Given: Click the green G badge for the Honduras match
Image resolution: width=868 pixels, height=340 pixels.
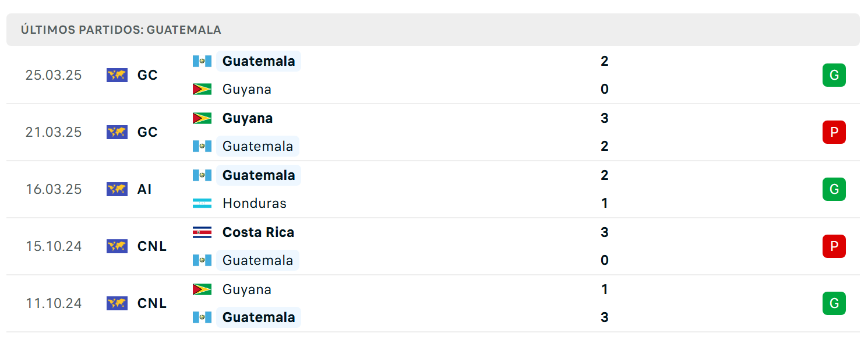Looking at the screenshot, I should coord(834,189).
